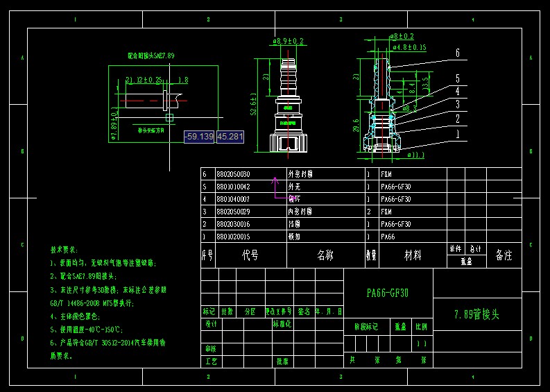Screen dimensions: 550x392
Task: Click the 分区 revision label
Action: [250, 312]
